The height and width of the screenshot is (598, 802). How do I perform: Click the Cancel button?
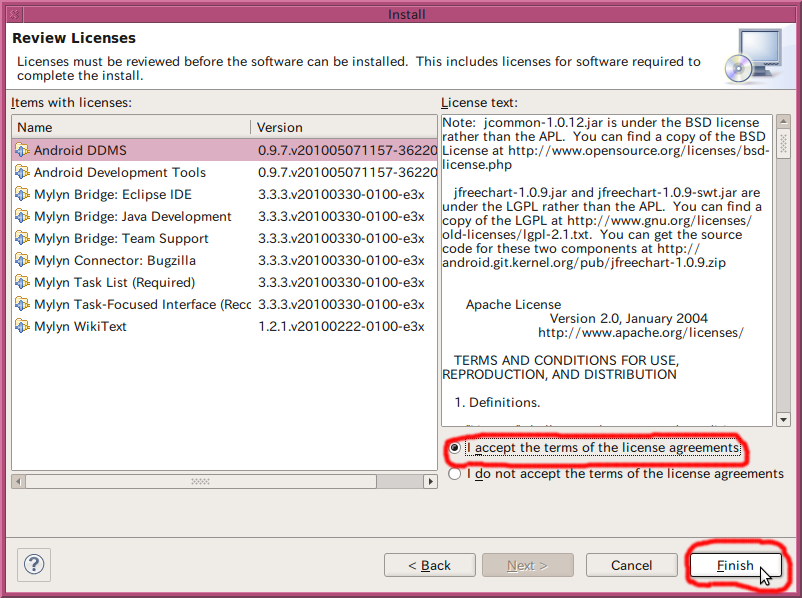(x=631, y=565)
